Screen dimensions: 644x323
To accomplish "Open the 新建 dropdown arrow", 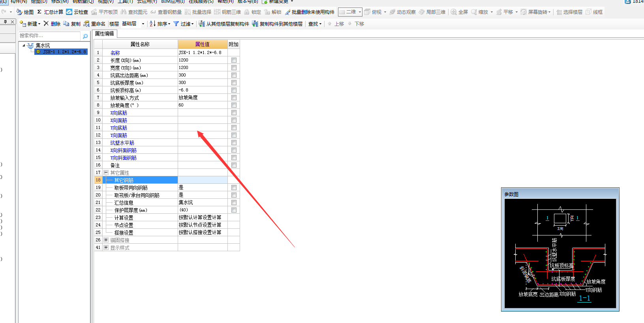I will [39, 24].
